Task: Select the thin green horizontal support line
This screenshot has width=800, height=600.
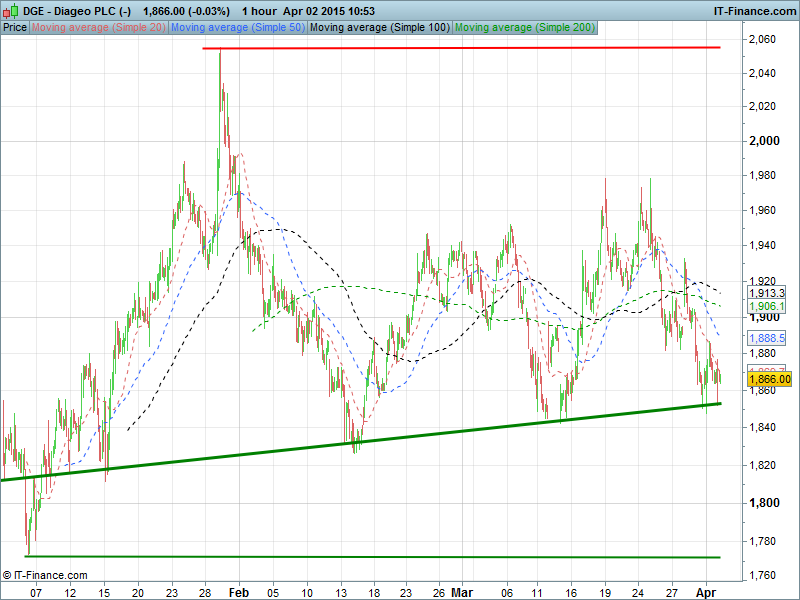Action: tap(400, 557)
